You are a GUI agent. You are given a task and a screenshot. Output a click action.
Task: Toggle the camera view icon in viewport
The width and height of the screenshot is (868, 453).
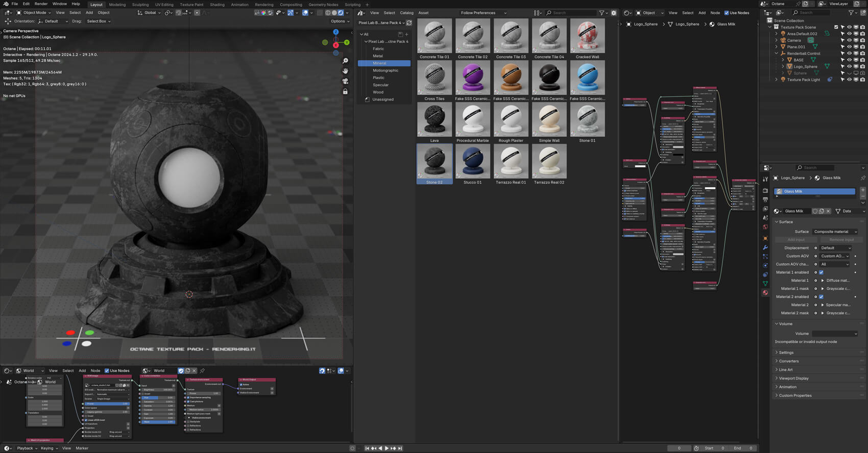pos(345,81)
